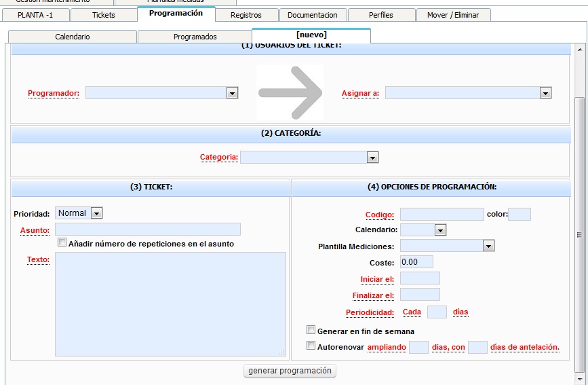Focus the Codigo input field
The image size is (588, 385).
pyautogui.click(x=442, y=214)
